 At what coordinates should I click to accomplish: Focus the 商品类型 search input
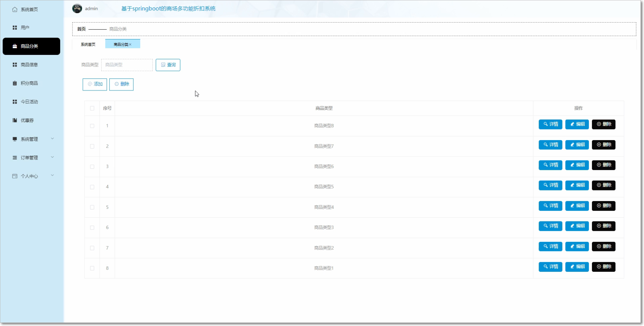point(127,65)
